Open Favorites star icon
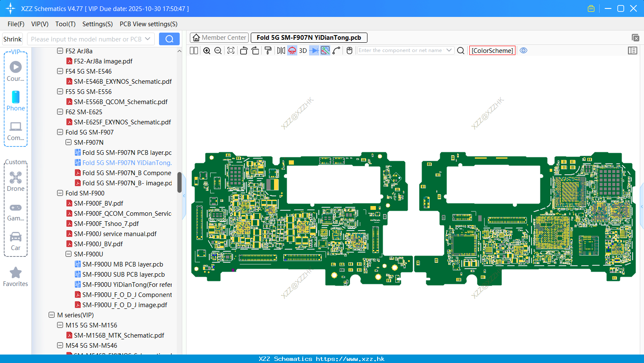Image resolution: width=644 pixels, height=363 pixels. 16,277
